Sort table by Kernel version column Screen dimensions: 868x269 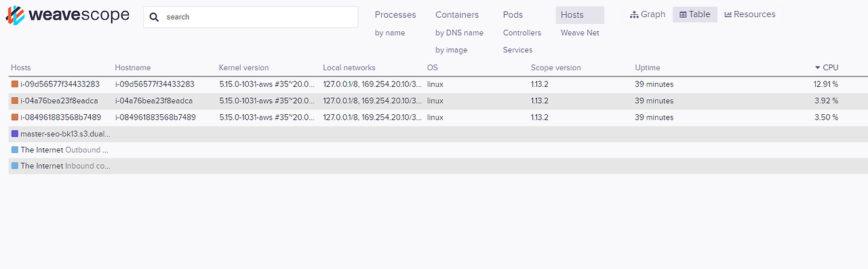(243, 68)
